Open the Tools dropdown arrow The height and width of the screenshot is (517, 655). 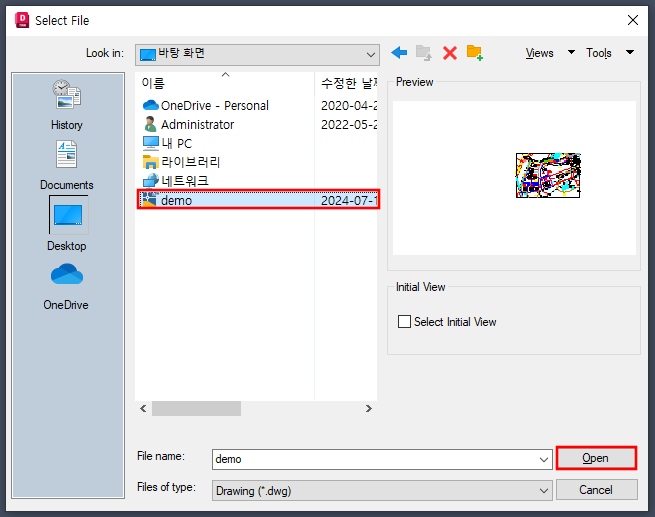630,52
